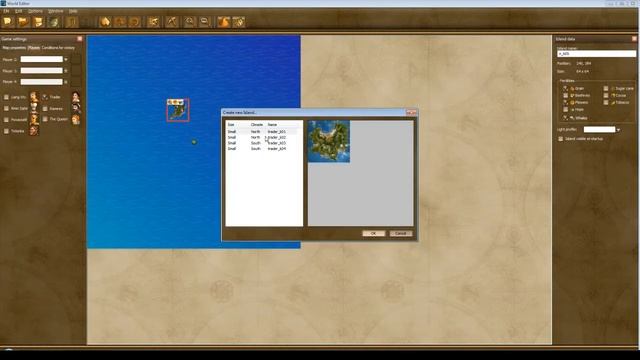Click the island preview thumbnail in dialog
The height and width of the screenshot is (360, 640).
329,141
